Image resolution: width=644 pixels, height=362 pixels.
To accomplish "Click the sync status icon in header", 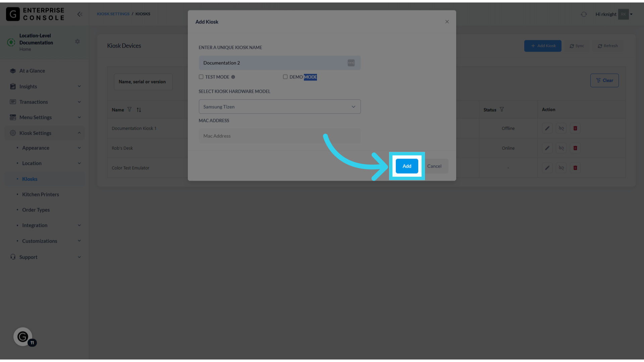I will pos(584,14).
